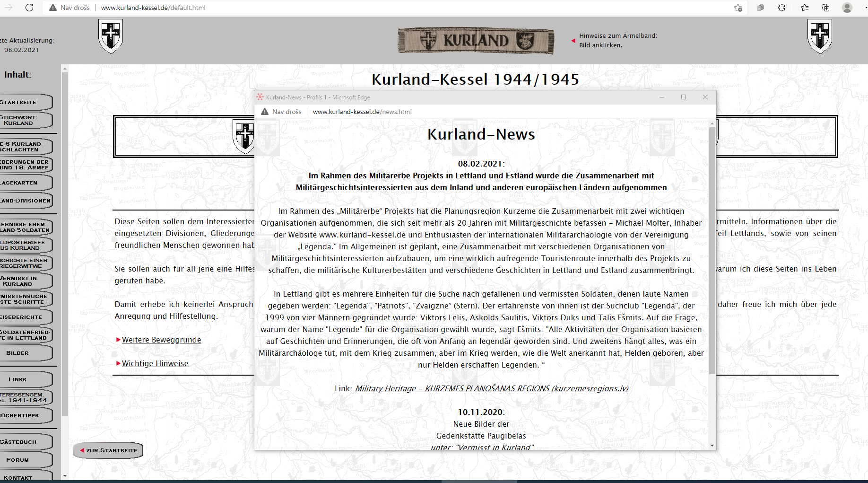Viewport: 868px width, 483px height.
Task: Open the Vermisst in Kurland button
Action: click(x=26, y=281)
